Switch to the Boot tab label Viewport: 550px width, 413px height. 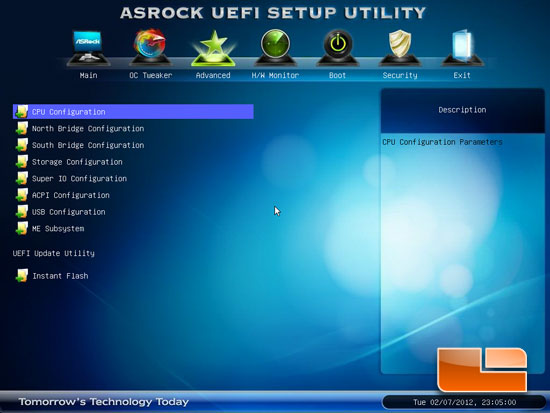337,75
